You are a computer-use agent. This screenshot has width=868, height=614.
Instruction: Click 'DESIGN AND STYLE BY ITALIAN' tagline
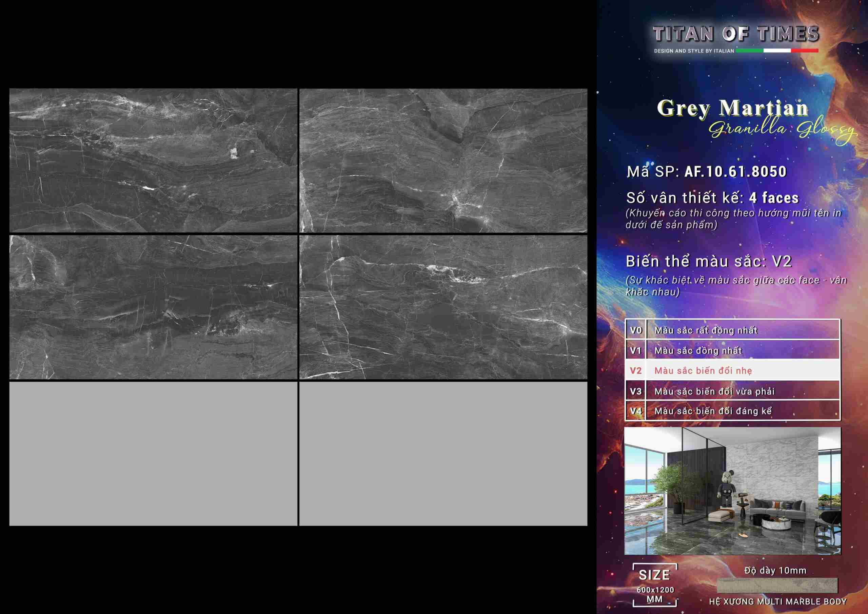(694, 51)
